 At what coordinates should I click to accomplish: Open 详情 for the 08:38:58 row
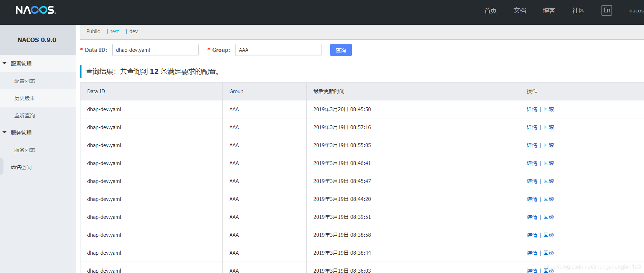click(532, 235)
